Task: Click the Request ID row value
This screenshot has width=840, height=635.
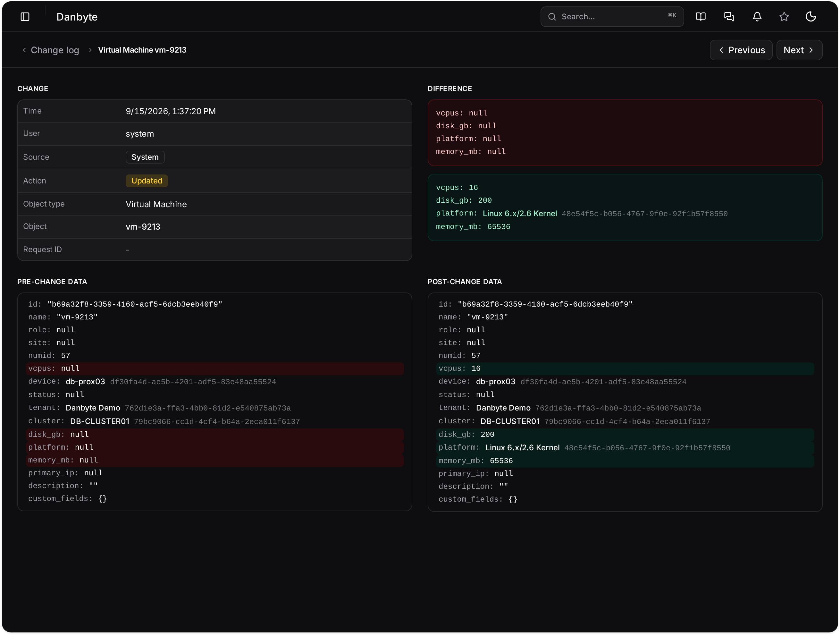Action: [128, 250]
